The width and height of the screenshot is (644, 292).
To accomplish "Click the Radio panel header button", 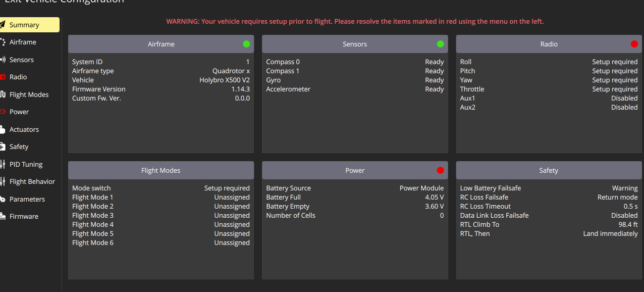I will pos(549,44).
